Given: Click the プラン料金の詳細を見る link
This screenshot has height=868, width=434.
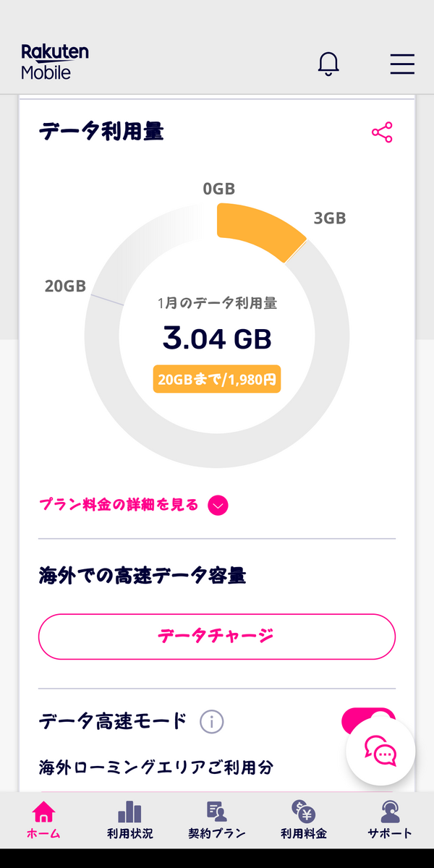Looking at the screenshot, I should pyautogui.click(x=119, y=505).
